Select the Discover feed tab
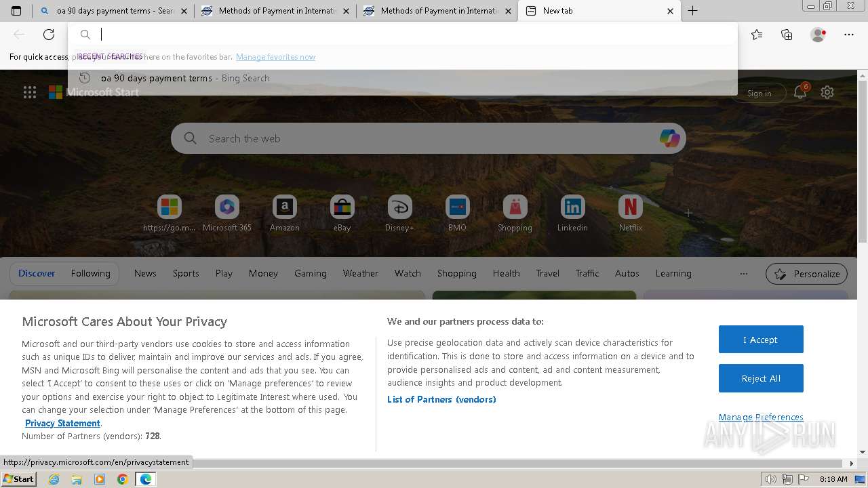 click(x=37, y=273)
